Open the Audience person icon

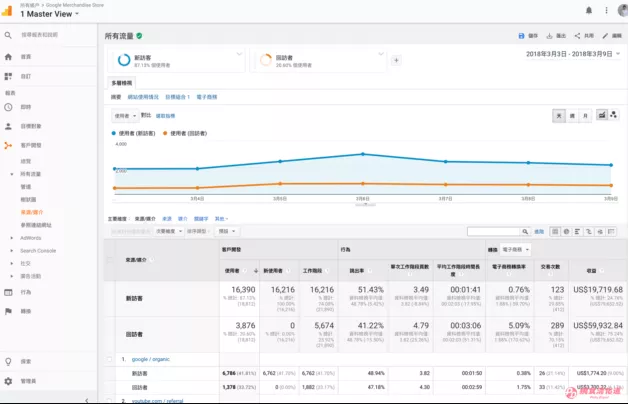click(x=8, y=126)
